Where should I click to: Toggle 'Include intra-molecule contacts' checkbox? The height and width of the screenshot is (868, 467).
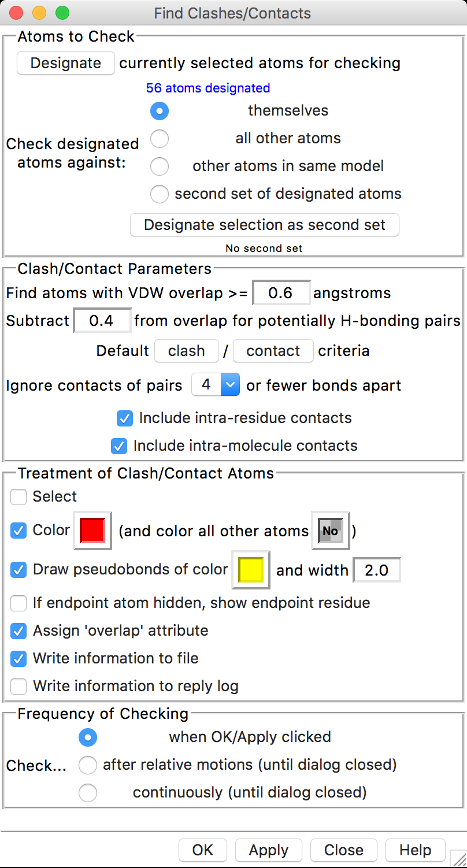coord(118,446)
